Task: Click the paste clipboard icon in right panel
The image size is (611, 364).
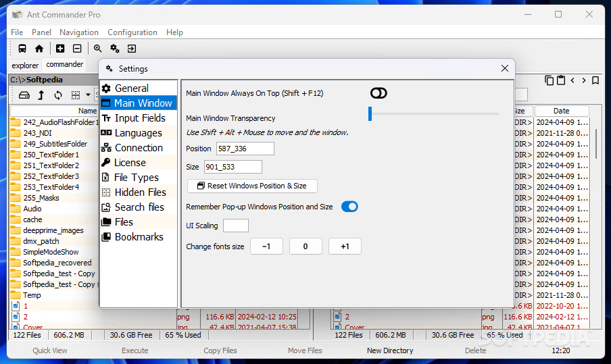Action: (x=561, y=80)
